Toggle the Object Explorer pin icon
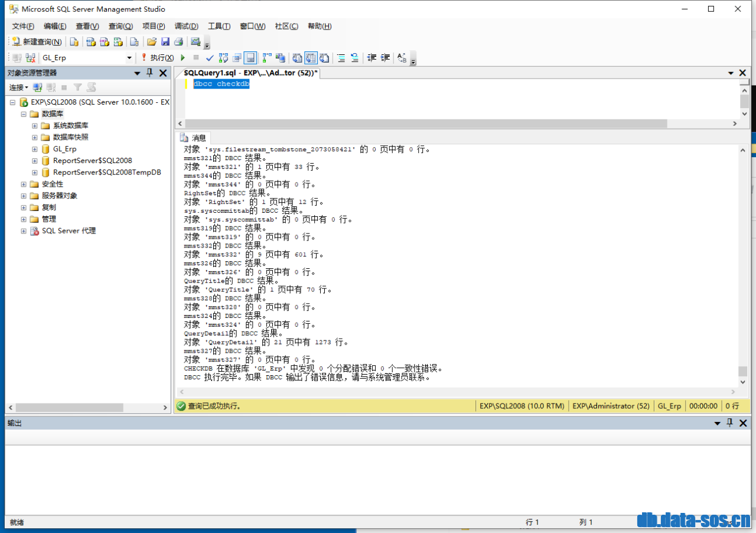This screenshot has height=533, width=756. [x=150, y=73]
